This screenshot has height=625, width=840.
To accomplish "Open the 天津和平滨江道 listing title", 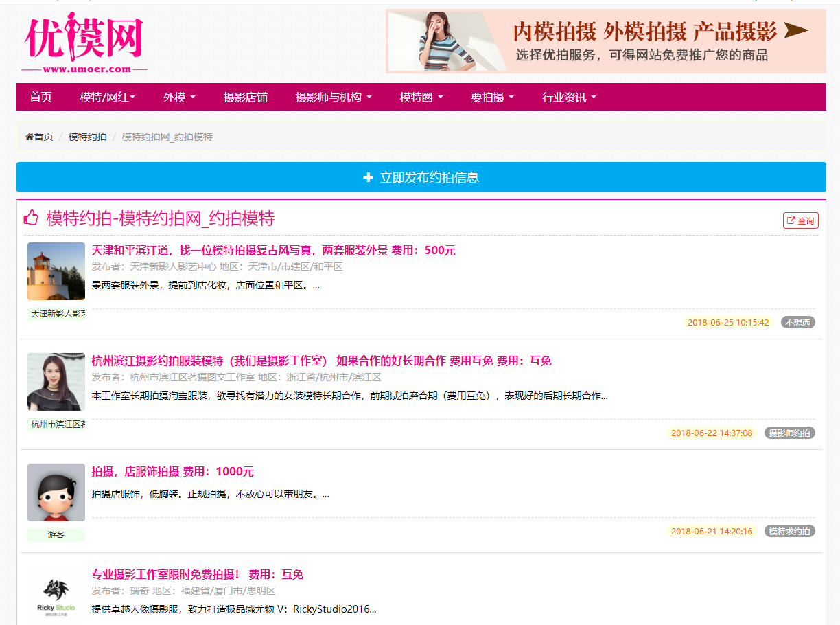I will (240, 251).
